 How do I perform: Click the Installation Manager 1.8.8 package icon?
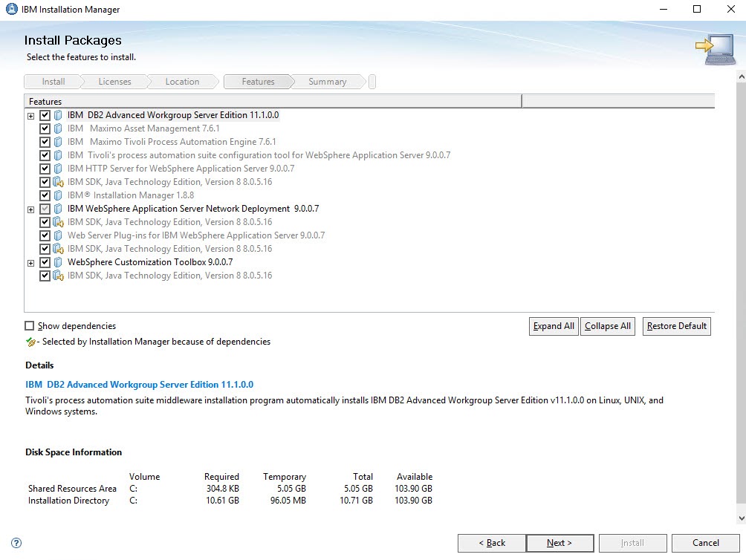[58, 195]
